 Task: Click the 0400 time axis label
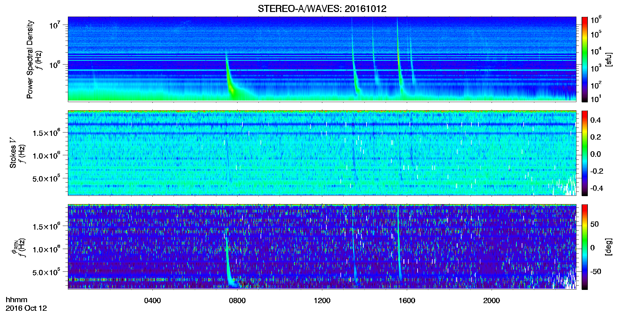point(152,300)
